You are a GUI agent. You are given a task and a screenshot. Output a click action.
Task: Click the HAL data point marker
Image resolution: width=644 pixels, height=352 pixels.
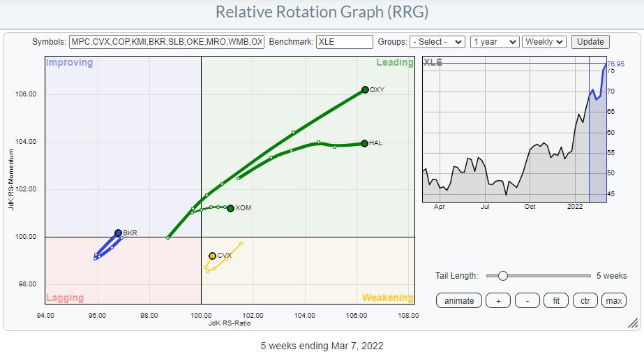point(365,143)
